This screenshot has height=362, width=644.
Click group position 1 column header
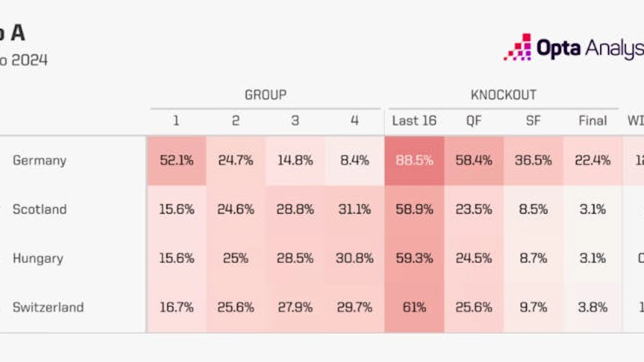click(176, 121)
